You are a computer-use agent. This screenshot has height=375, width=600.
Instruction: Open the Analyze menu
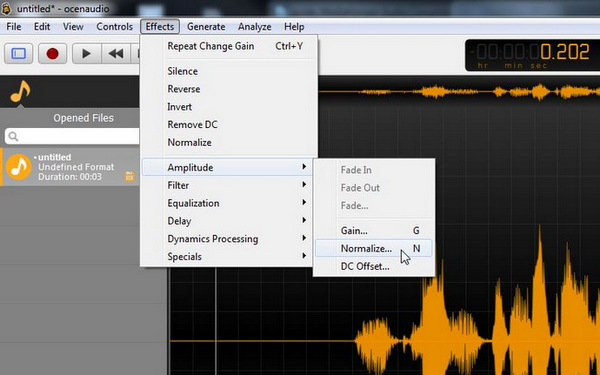tap(254, 27)
